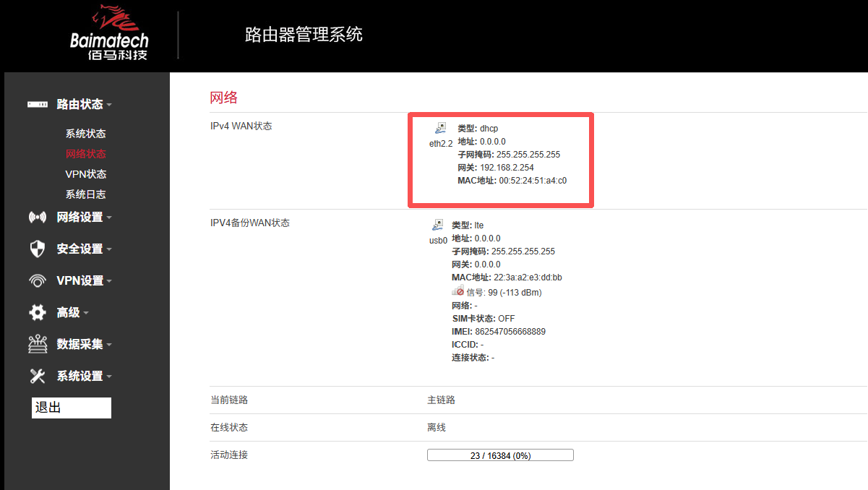The height and width of the screenshot is (490, 868).
Task: Click the 23/16384 active connections bar
Action: [x=500, y=454]
